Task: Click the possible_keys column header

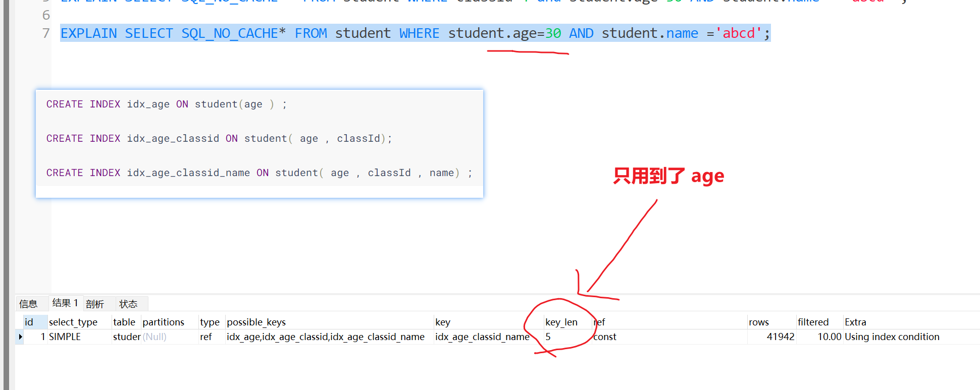Action: pyautogui.click(x=256, y=322)
